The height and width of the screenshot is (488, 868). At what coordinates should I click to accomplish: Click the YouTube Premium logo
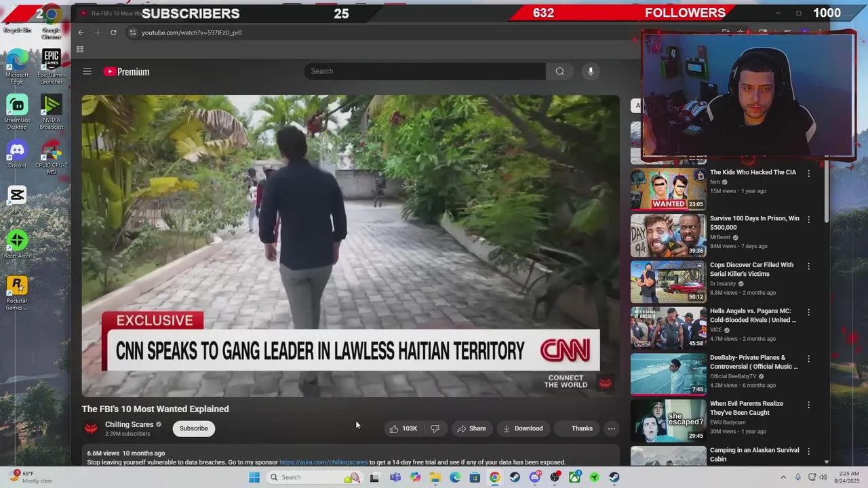pos(126,72)
